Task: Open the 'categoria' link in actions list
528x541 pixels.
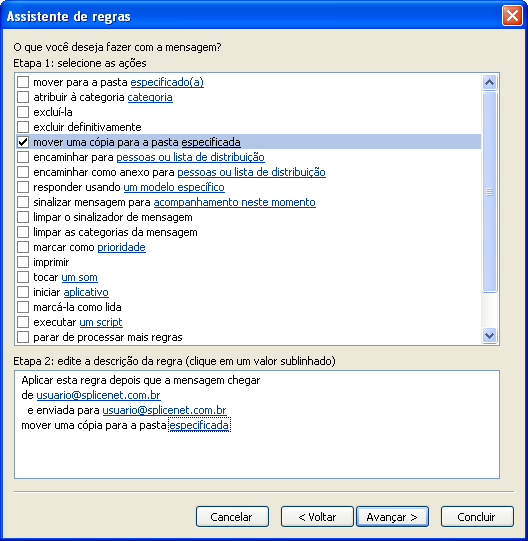Action: tap(150, 97)
